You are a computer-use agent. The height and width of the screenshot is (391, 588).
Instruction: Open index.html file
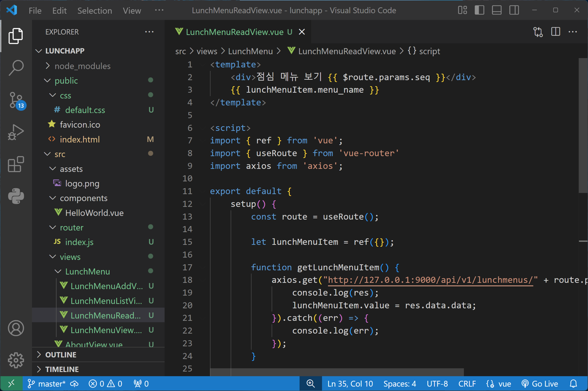pos(98,139)
